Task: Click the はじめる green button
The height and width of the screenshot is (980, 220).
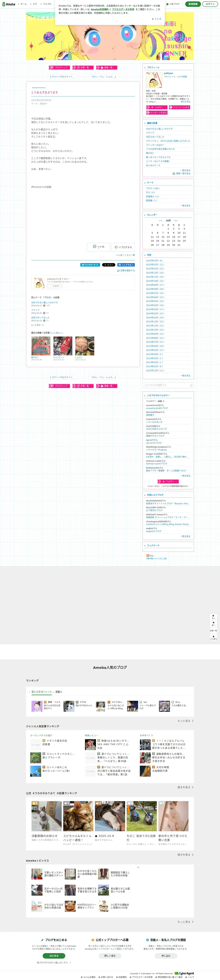Action: tap(54, 955)
